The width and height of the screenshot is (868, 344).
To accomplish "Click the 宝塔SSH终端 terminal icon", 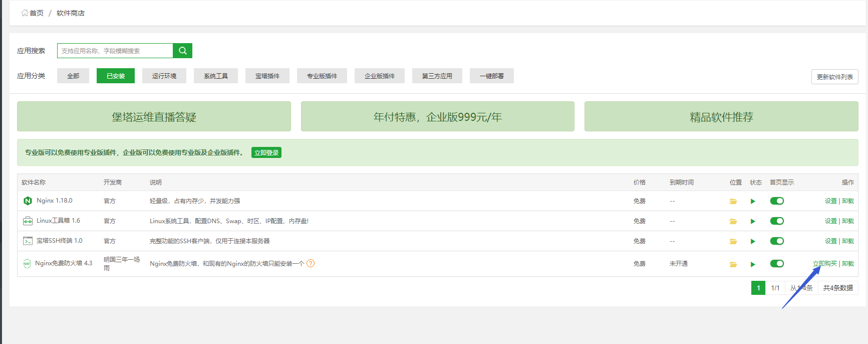I will click(x=28, y=241).
